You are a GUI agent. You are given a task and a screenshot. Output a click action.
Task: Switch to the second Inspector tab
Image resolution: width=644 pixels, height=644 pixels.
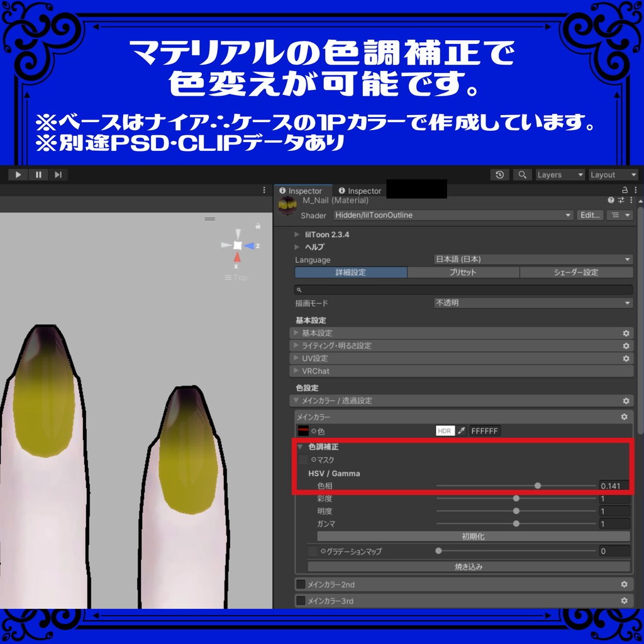360,191
